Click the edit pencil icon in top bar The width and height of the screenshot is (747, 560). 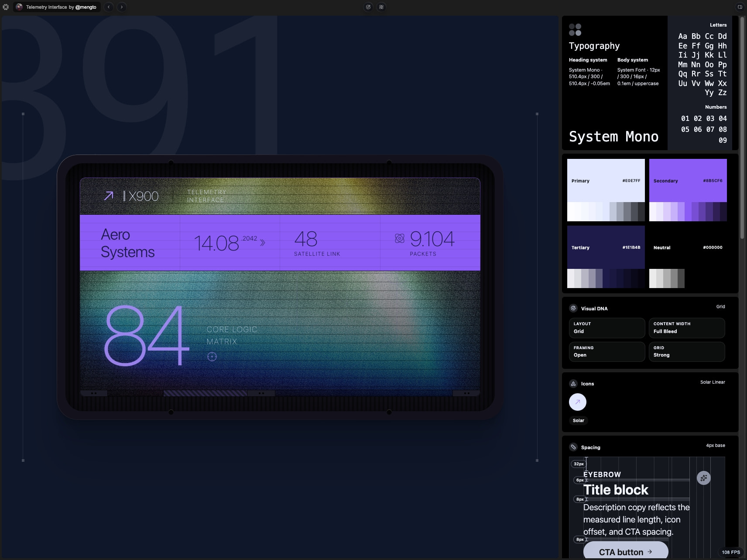pyautogui.click(x=368, y=7)
